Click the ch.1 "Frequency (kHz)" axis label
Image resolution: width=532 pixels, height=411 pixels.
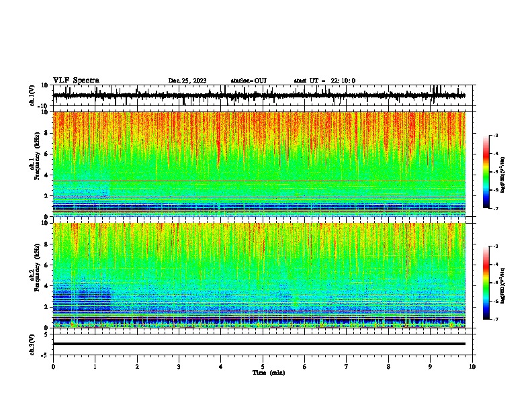(38, 156)
